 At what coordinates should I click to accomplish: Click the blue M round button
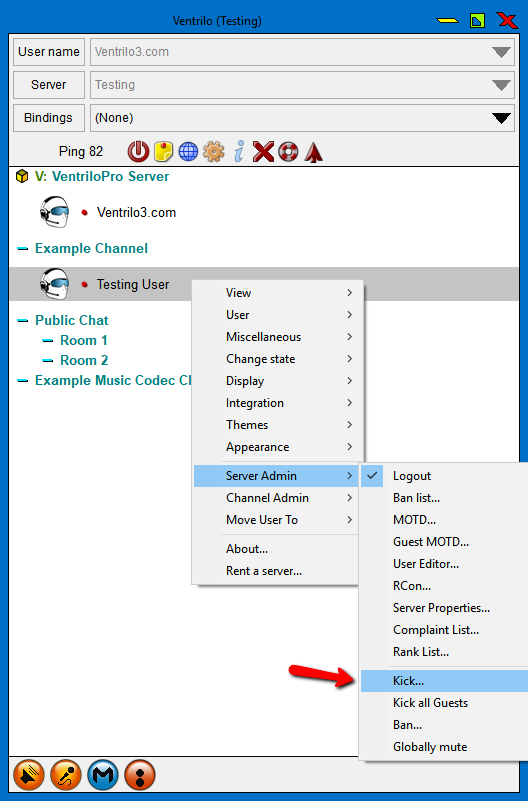103,775
